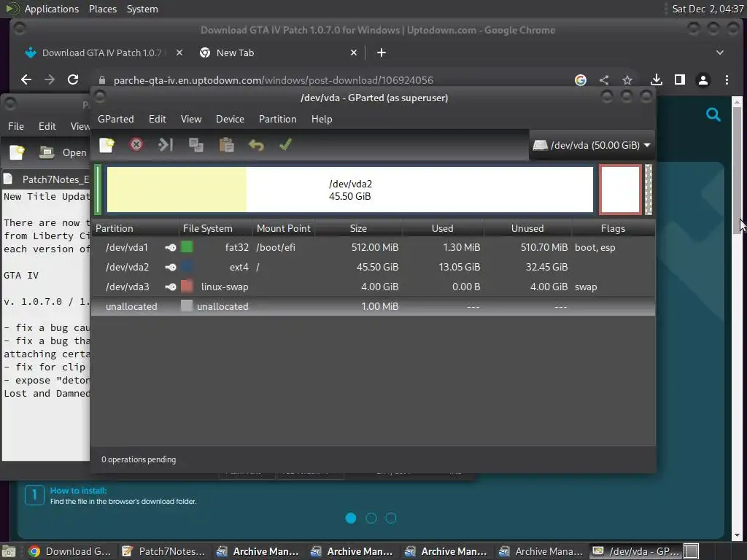Viewport: 747px width, 560px height.
Task: Open Chrome downloads icon
Action: pos(657,79)
